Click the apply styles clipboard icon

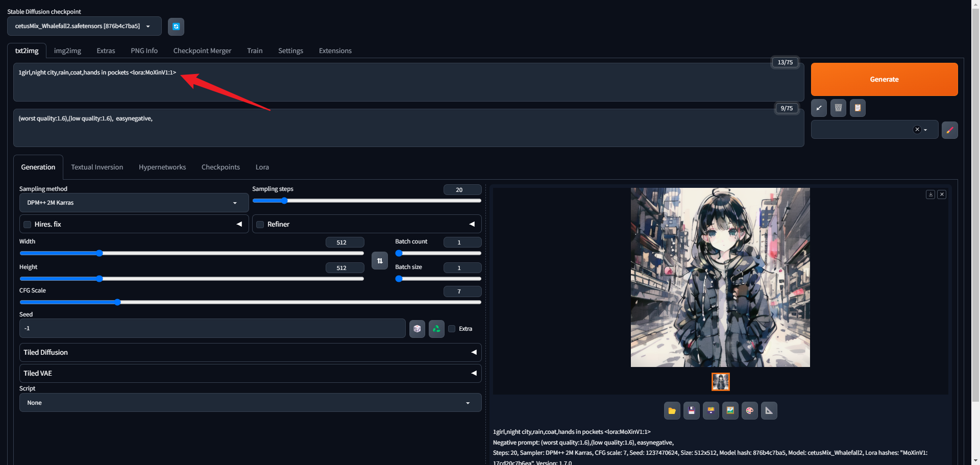[857, 108]
